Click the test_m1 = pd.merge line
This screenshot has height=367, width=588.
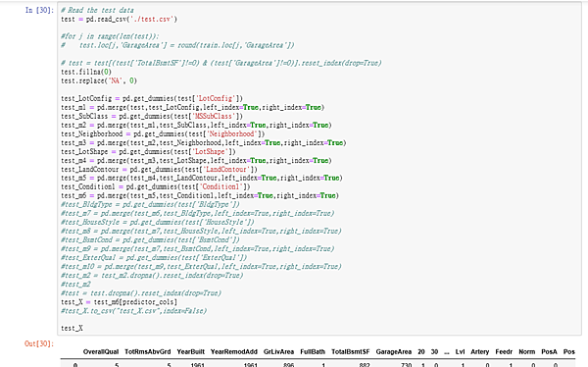[192, 107]
